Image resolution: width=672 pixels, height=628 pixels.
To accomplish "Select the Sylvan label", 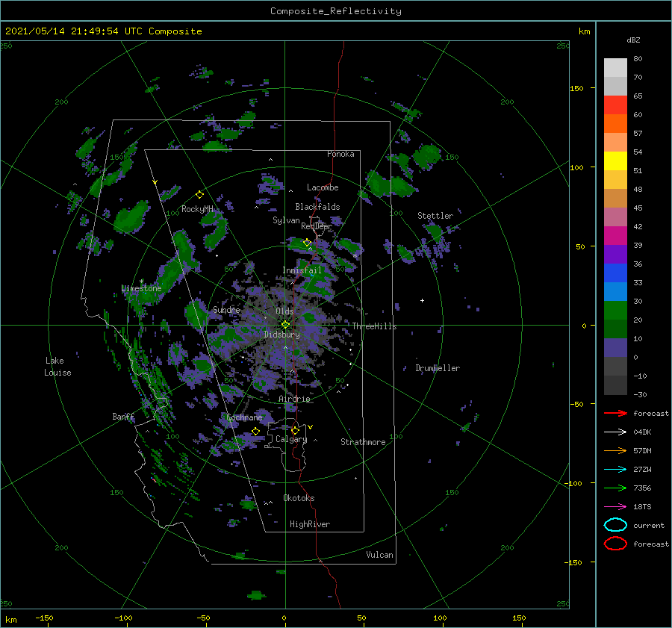I will (x=286, y=220).
